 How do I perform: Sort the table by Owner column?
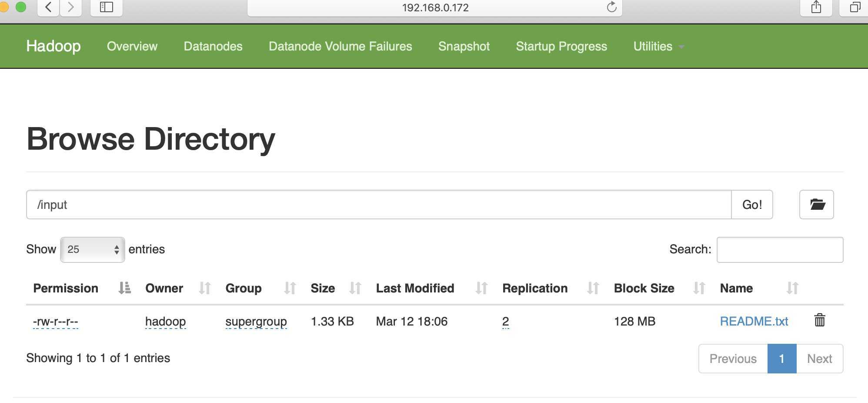[x=204, y=288]
